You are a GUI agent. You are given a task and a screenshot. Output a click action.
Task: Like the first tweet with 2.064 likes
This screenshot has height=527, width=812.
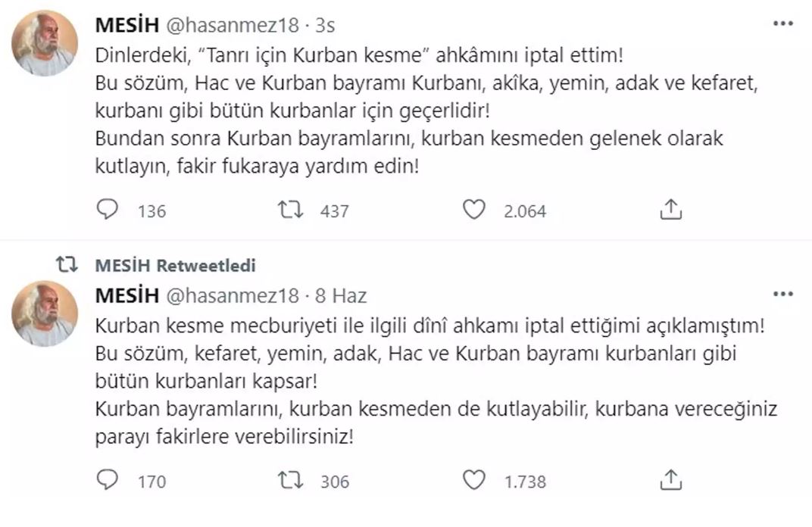coord(474,210)
